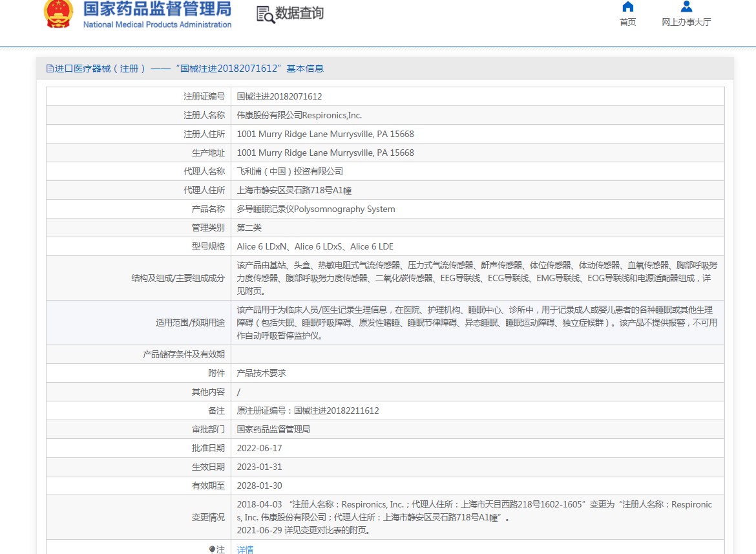756x554 pixels.
Task: Click the 生产地址 label
Action: (208, 153)
